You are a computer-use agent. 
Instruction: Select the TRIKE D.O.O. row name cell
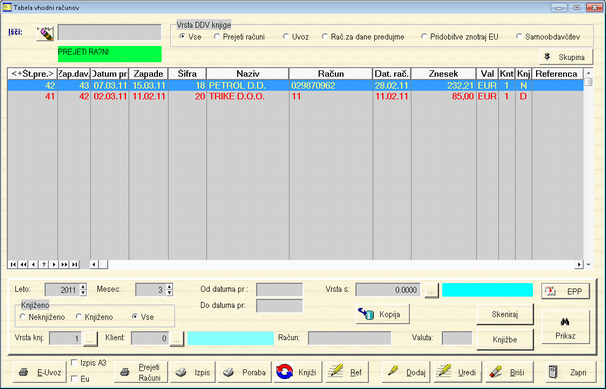(248, 96)
